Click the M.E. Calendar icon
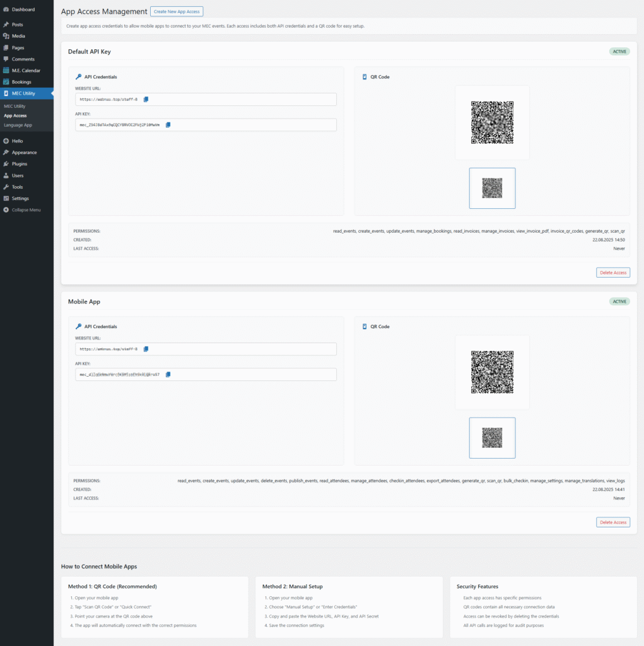The image size is (644, 646). coord(6,71)
